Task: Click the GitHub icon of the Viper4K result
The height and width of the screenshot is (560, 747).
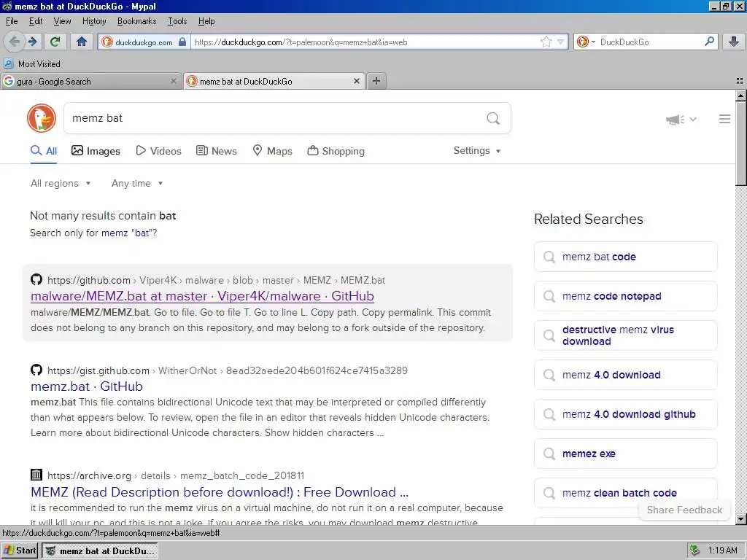Action: pyautogui.click(x=36, y=279)
